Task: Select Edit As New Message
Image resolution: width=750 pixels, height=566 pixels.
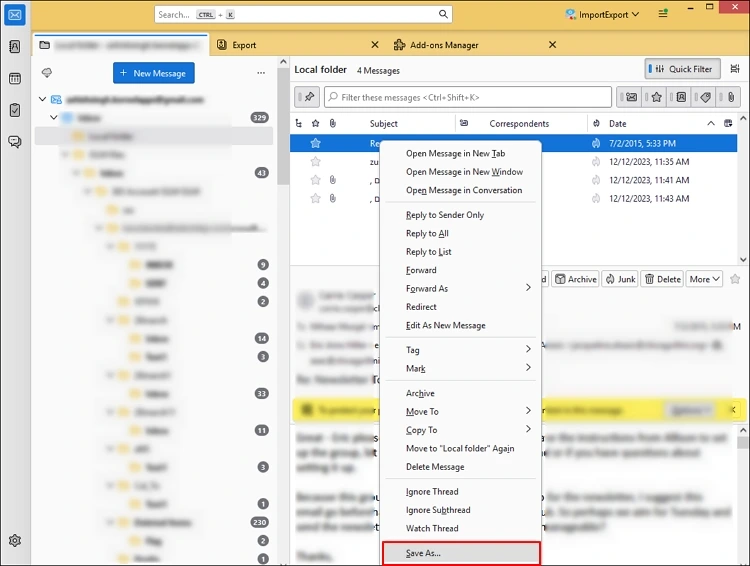Action: (461, 325)
